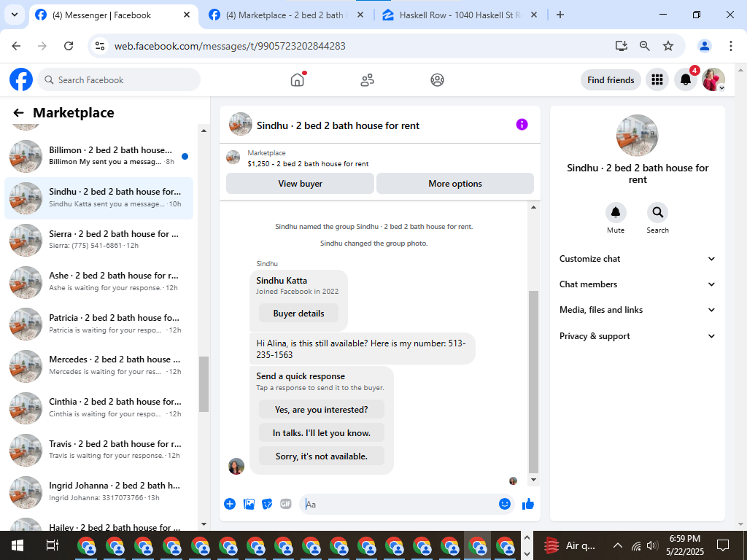
Task: Open a new browser tab
Action: pos(560,15)
